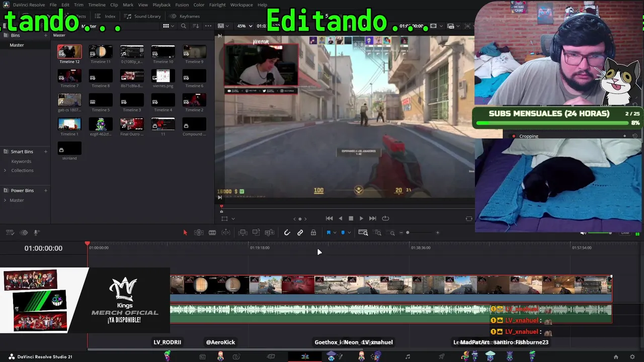
Task: Jump to the last frame
Action: [372, 218]
